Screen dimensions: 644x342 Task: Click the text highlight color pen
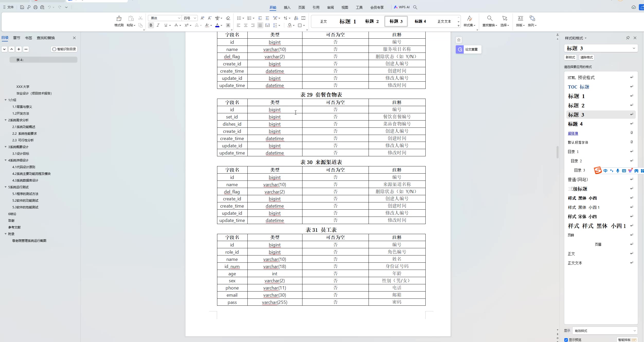coord(207,25)
